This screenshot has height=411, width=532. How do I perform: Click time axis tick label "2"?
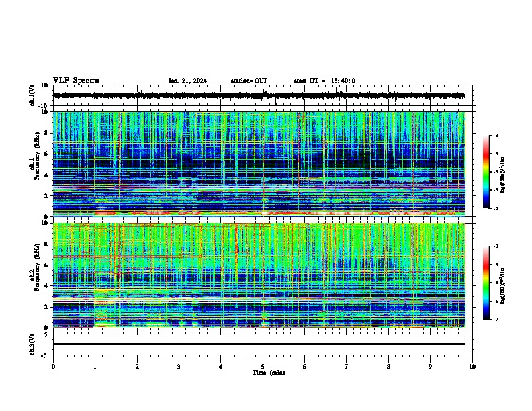coord(137,367)
